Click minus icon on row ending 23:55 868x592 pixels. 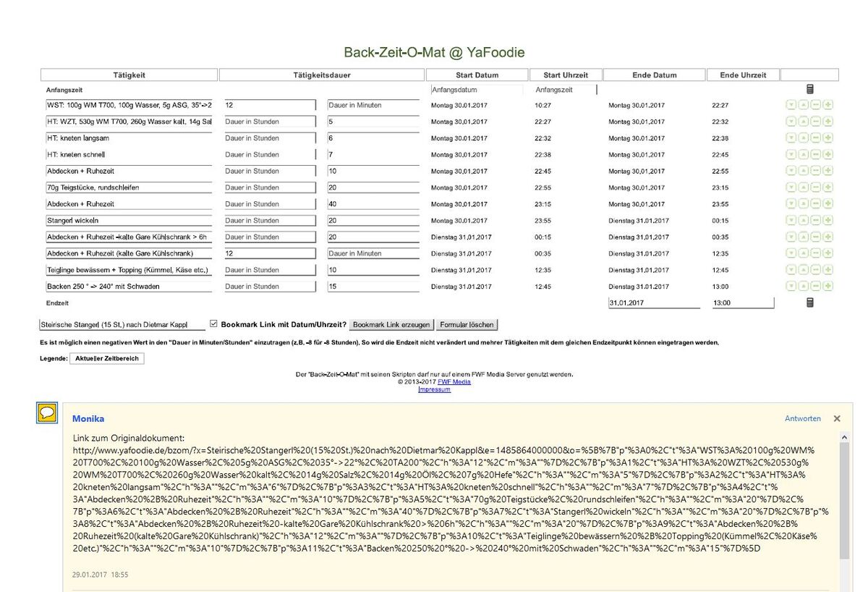point(815,204)
